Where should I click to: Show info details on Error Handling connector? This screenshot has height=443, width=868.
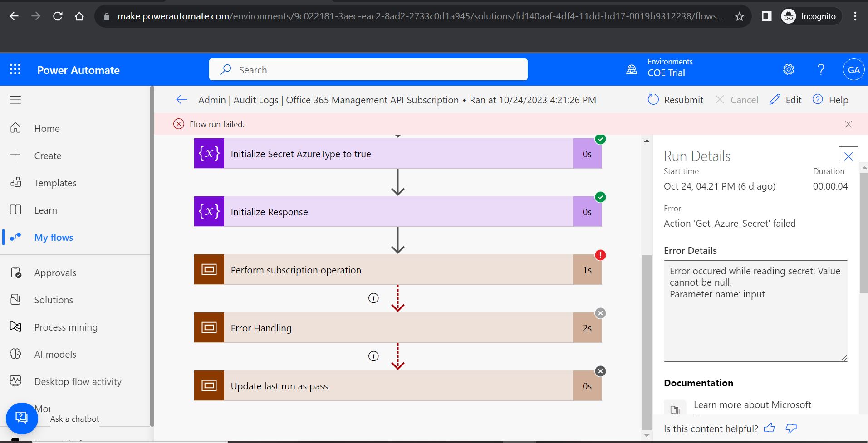pos(373,356)
